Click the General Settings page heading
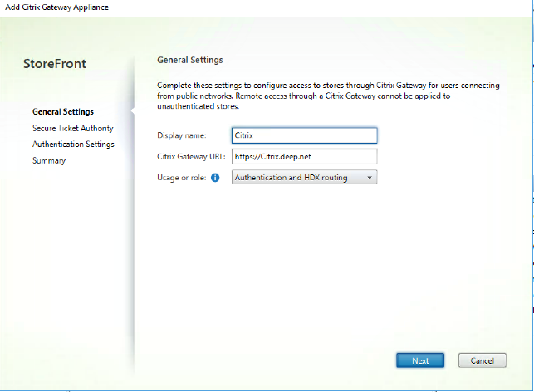This screenshot has height=392, width=534. [189, 60]
